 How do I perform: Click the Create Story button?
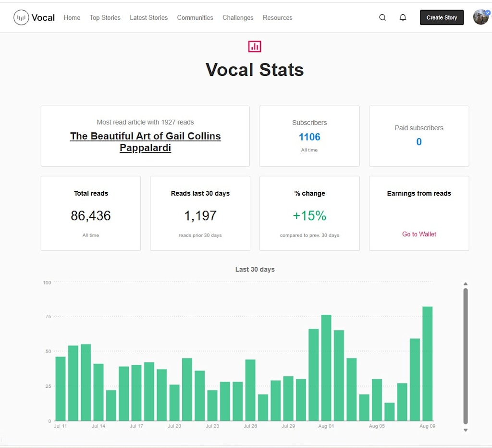pyautogui.click(x=442, y=18)
